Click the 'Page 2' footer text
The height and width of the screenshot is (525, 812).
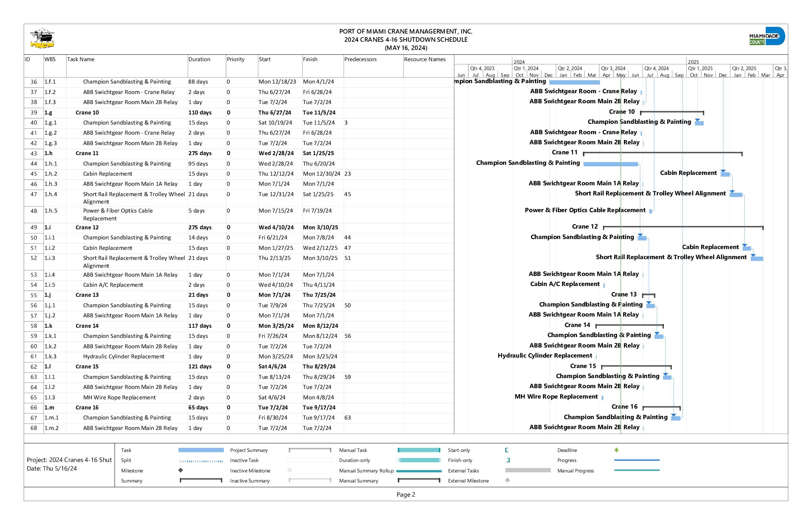tap(406, 494)
